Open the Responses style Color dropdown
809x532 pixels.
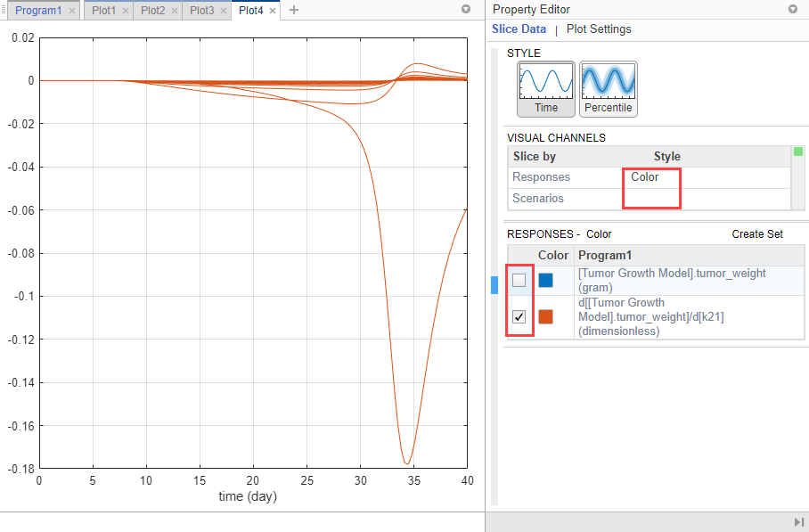click(651, 177)
